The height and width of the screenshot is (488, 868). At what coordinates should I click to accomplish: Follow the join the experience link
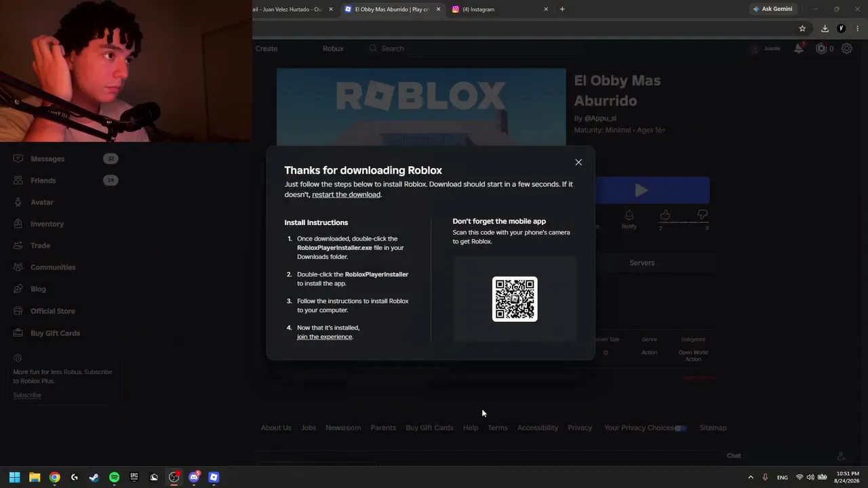[x=324, y=337]
